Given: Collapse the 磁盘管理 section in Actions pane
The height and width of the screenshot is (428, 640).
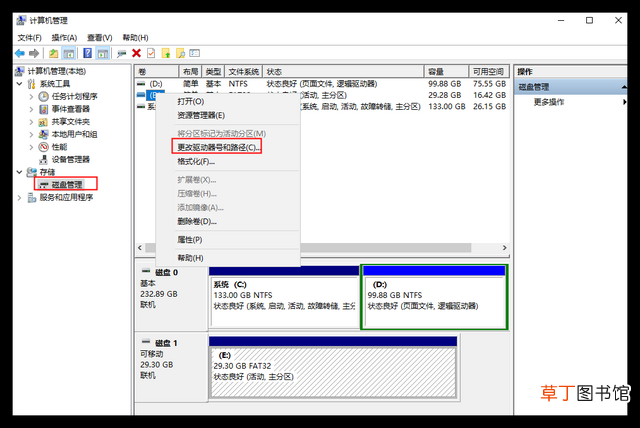Looking at the screenshot, I should pyautogui.click(x=624, y=87).
